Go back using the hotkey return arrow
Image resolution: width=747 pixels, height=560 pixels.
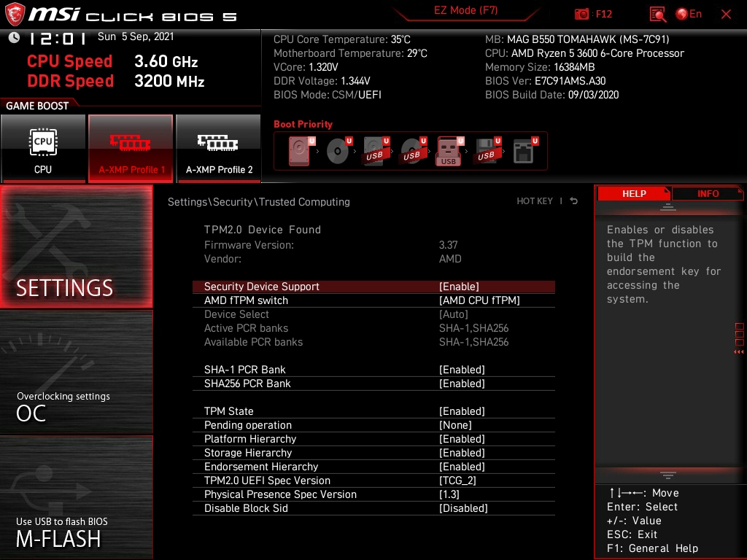point(574,201)
